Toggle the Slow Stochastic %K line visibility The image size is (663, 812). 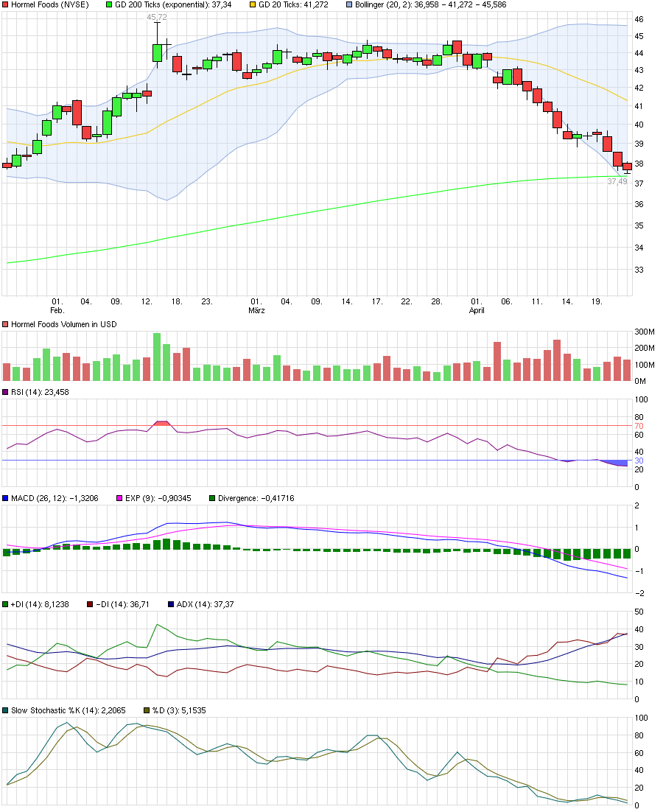point(6,709)
